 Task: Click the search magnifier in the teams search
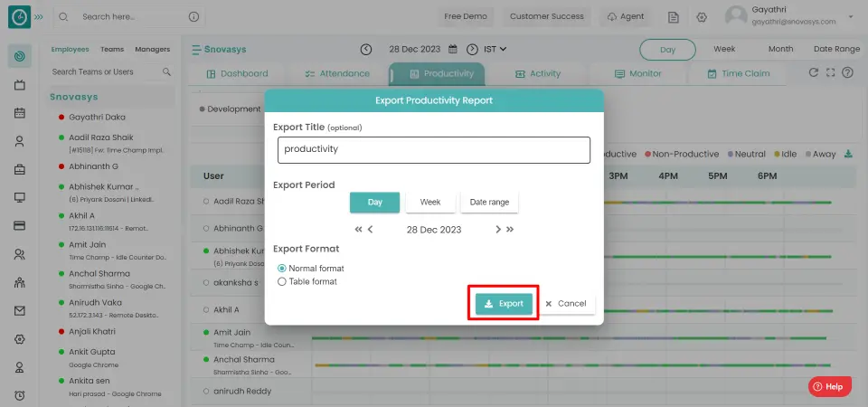(x=166, y=71)
